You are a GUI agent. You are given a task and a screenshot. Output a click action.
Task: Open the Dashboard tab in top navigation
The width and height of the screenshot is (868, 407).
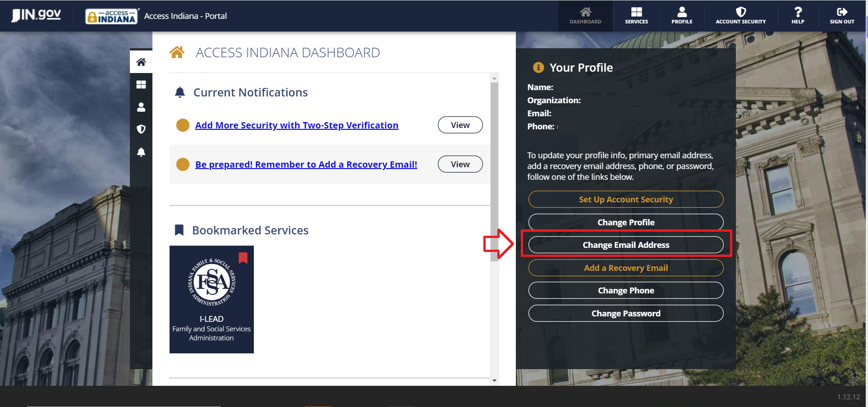click(x=585, y=16)
